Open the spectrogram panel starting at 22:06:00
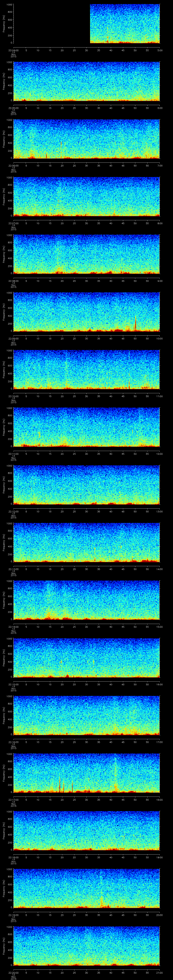Image resolution: width=173 pixels, height=980 pixels. [x=87, y=139]
